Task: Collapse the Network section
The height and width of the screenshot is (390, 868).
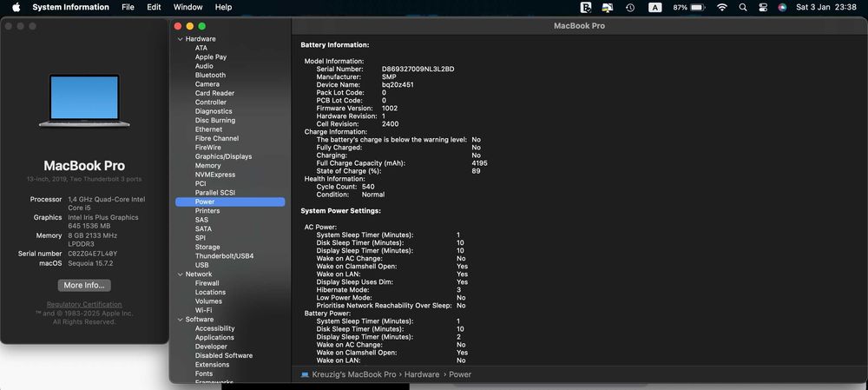Action: pyautogui.click(x=180, y=274)
